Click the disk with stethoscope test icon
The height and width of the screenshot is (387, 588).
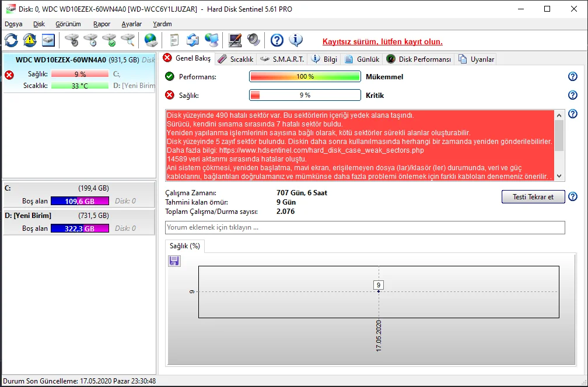coord(72,40)
